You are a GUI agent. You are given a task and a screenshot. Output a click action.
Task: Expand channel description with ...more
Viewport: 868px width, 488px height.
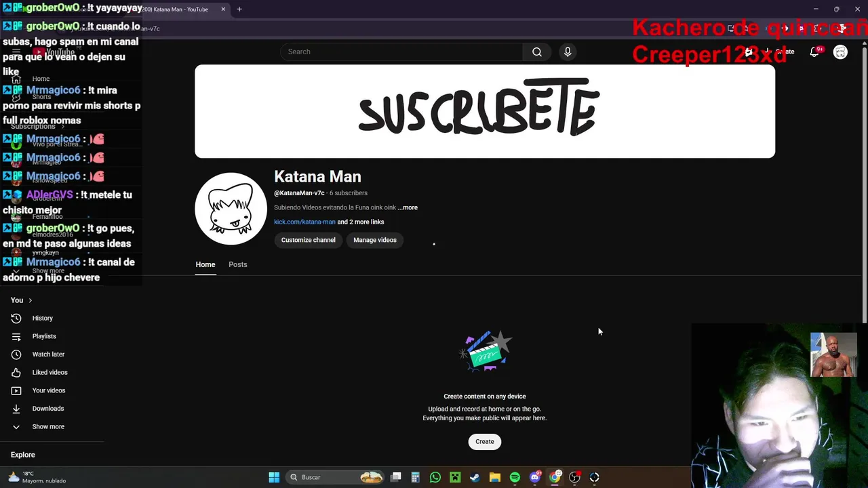408,207
